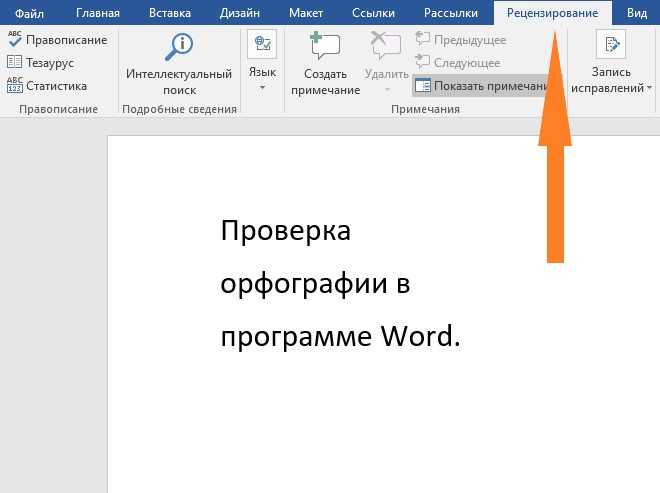Click the Статистика ABC 123 icon

point(15,85)
